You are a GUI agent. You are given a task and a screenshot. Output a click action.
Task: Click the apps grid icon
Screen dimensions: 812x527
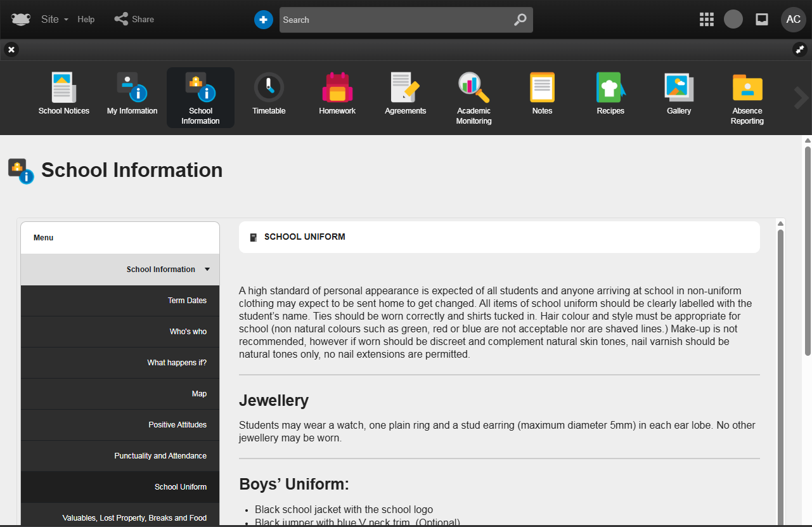point(706,20)
